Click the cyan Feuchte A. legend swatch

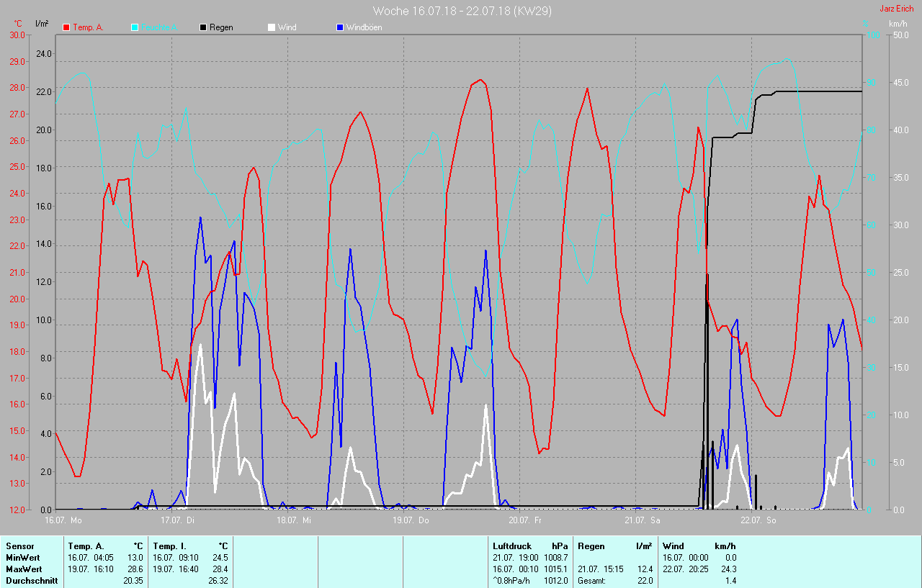[135, 27]
